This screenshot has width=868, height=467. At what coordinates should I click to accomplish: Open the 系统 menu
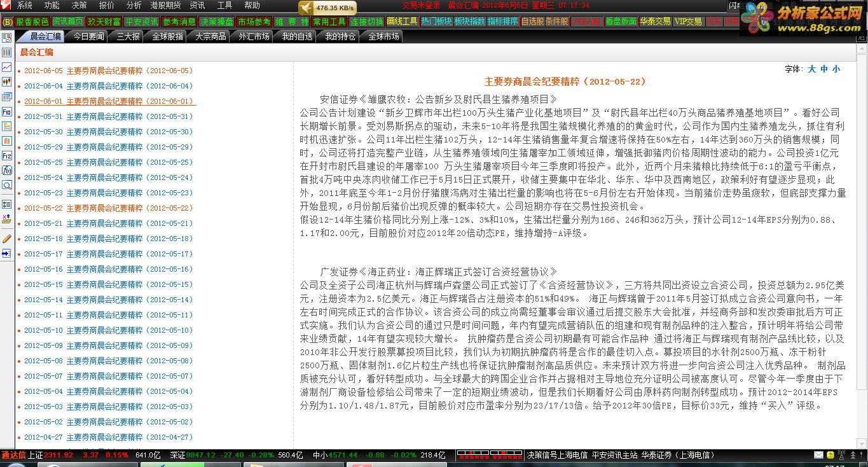click(25, 5)
